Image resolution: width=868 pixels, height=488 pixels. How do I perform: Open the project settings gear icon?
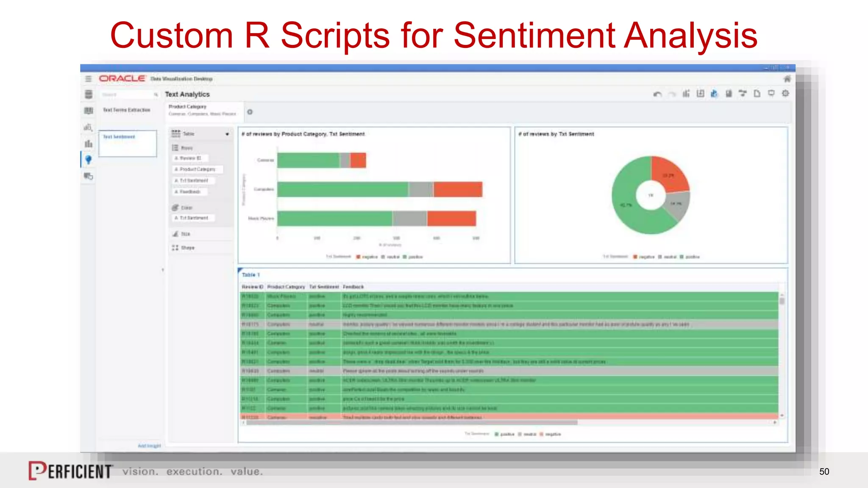[785, 93]
